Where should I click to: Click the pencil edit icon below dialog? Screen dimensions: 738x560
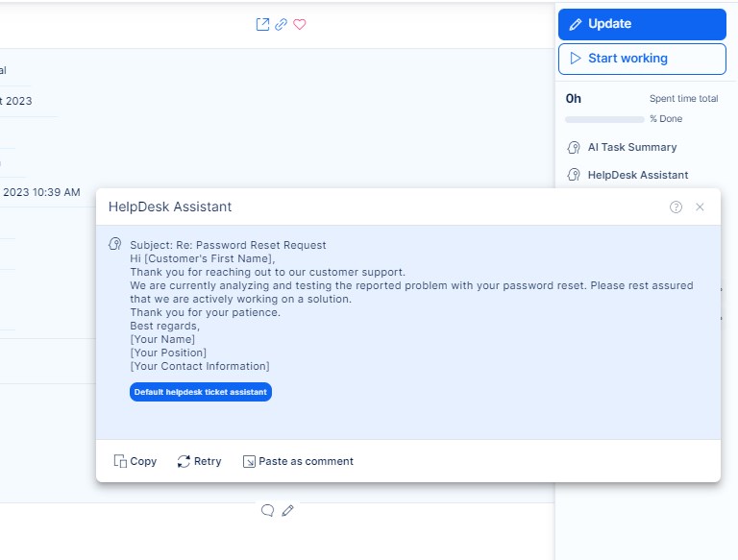(x=287, y=510)
